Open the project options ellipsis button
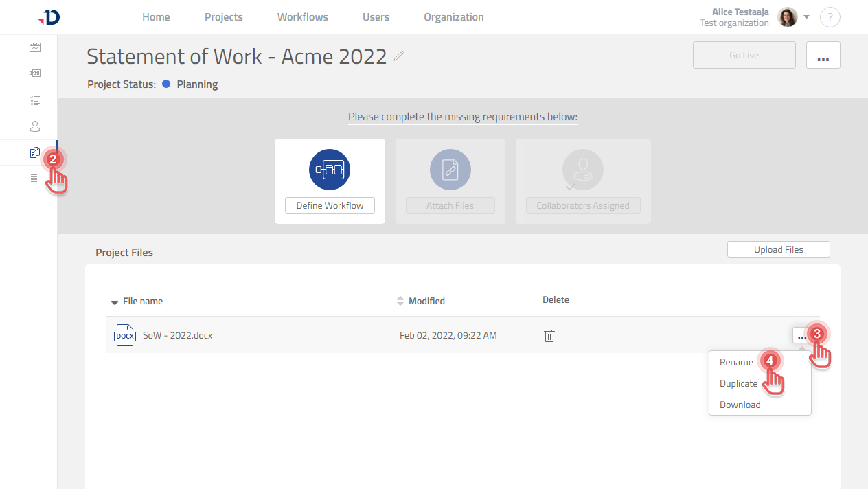868x489 pixels. [823, 56]
